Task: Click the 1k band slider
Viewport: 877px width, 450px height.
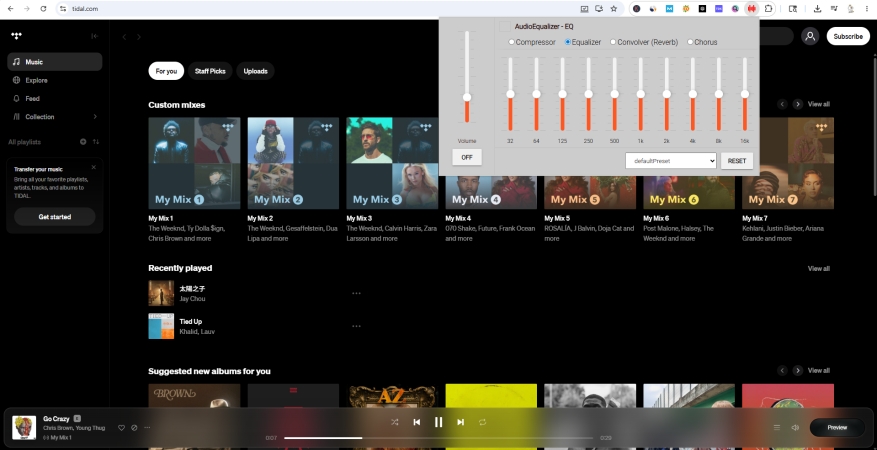Action: pyautogui.click(x=640, y=94)
